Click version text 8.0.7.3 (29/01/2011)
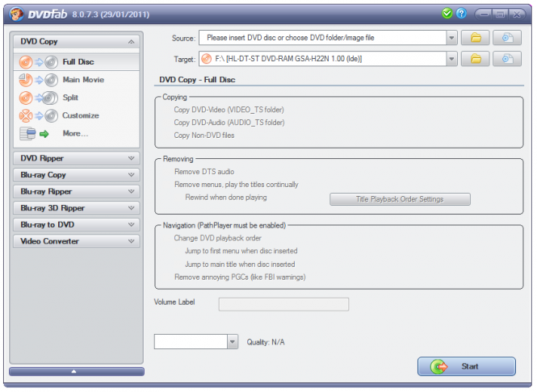This screenshot has height=392, width=537. tap(111, 15)
